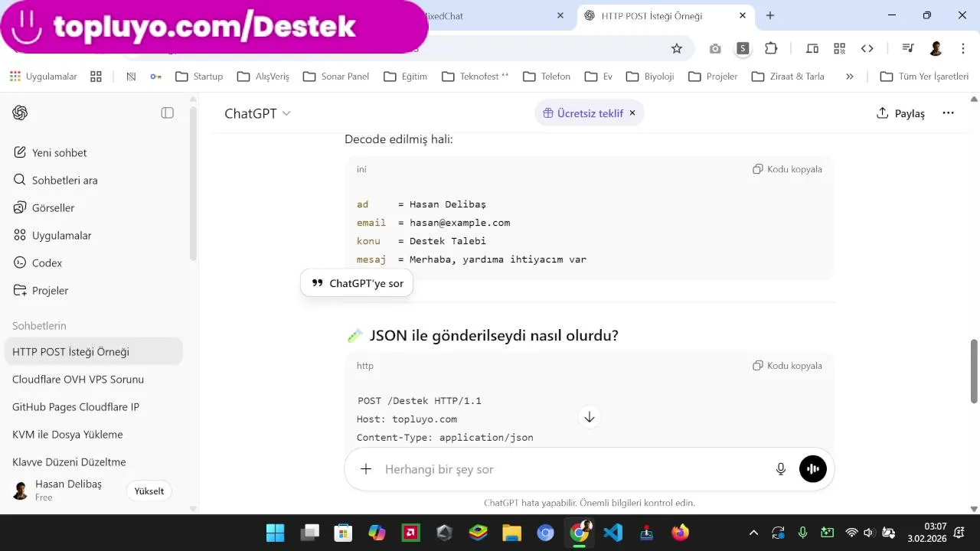Show hidden system tray icons chevron
Viewport: 980px width, 551px height.
point(753,533)
